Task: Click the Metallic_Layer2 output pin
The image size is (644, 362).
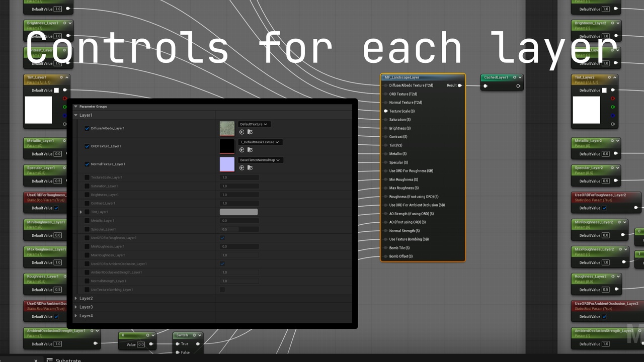Action: [616, 154]
